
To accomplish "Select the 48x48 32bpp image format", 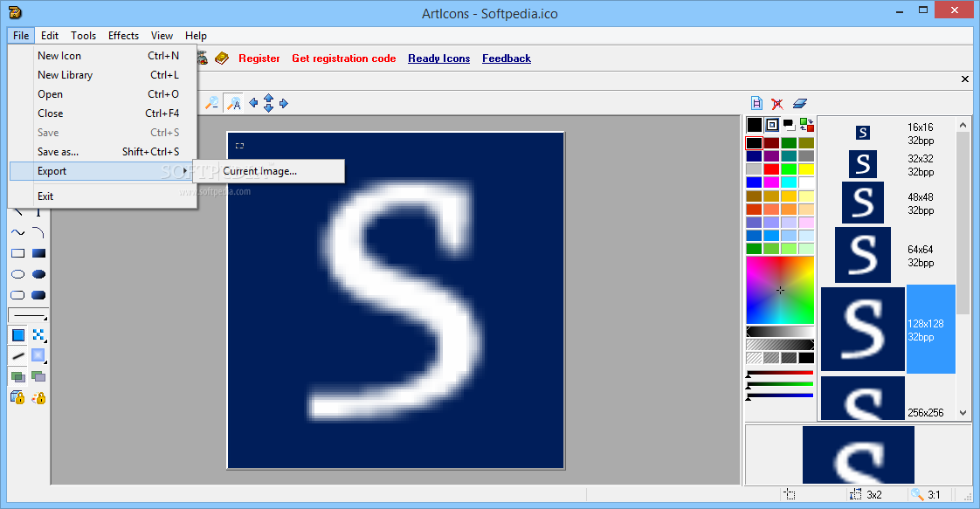I will [887, 203].
